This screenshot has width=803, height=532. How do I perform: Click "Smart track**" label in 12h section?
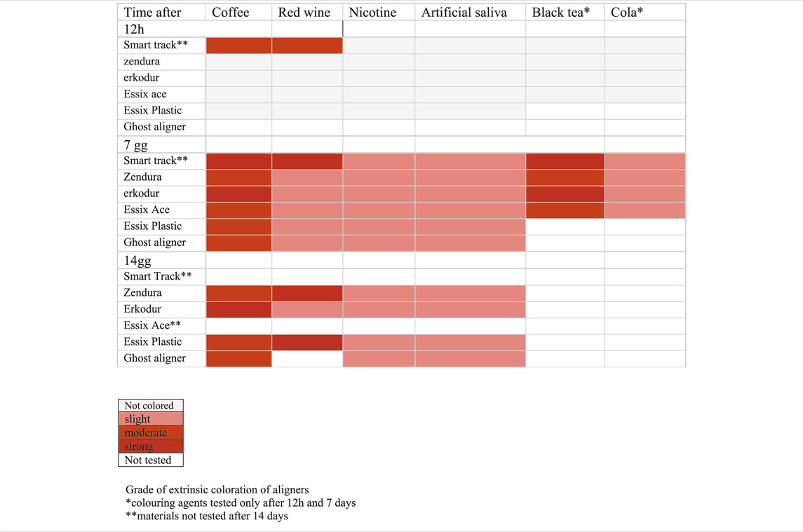coord(156,45)
